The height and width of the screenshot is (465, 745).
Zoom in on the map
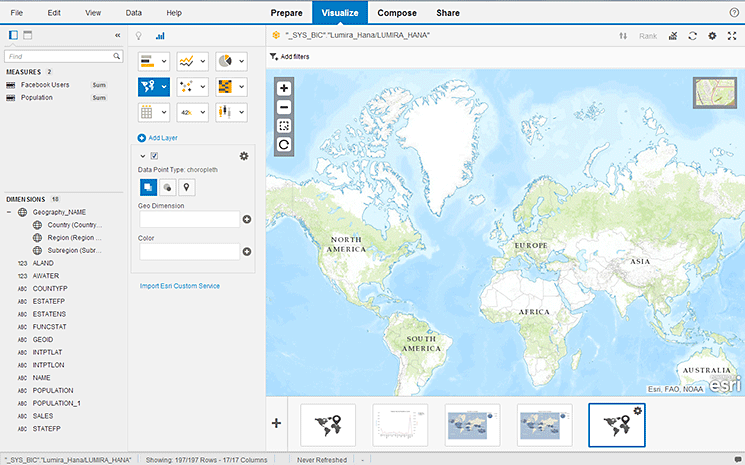284,88
